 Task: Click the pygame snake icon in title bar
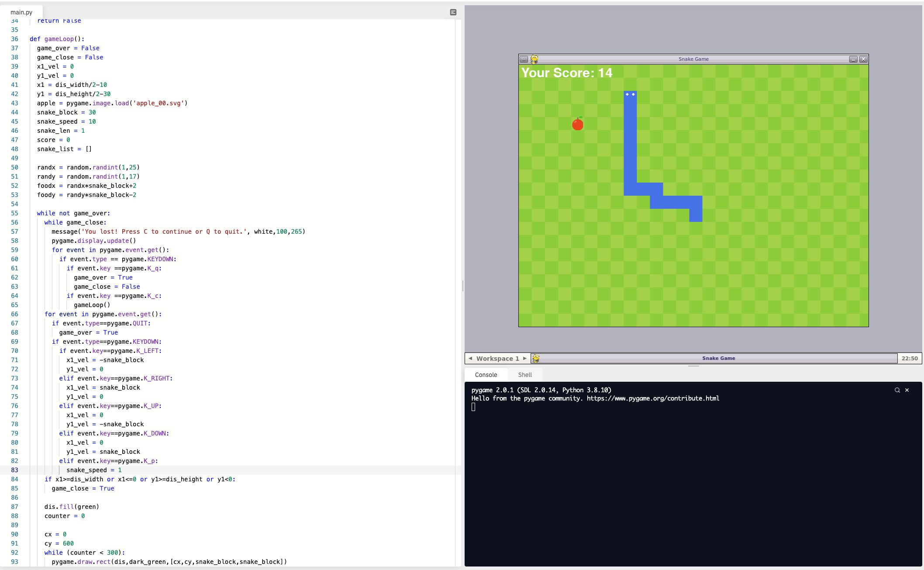click(534, 59)
